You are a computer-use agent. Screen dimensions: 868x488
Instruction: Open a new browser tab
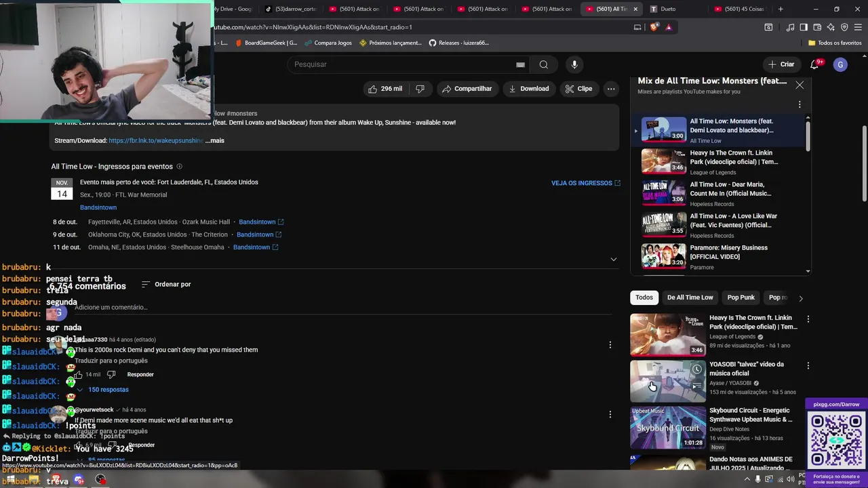(781, 9)
